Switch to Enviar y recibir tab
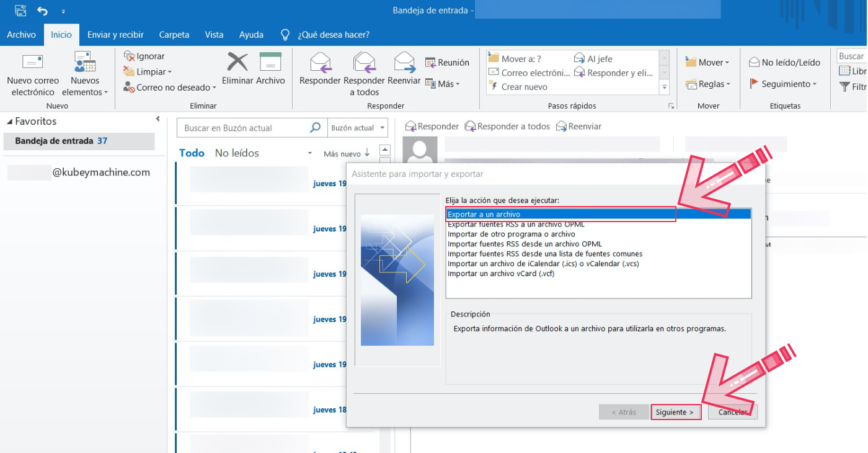The image size is (868, 453). 115,35
